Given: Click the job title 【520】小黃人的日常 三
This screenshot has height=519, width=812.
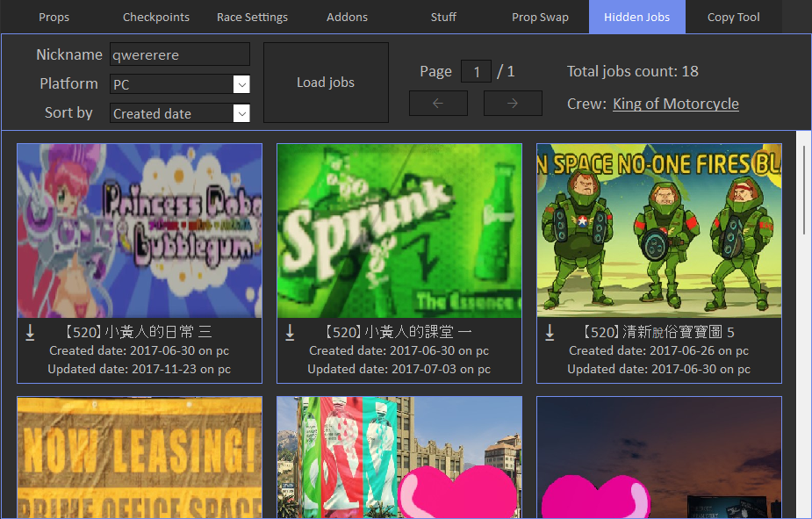Looking at the screenshot, I should [x=137, y=332].
